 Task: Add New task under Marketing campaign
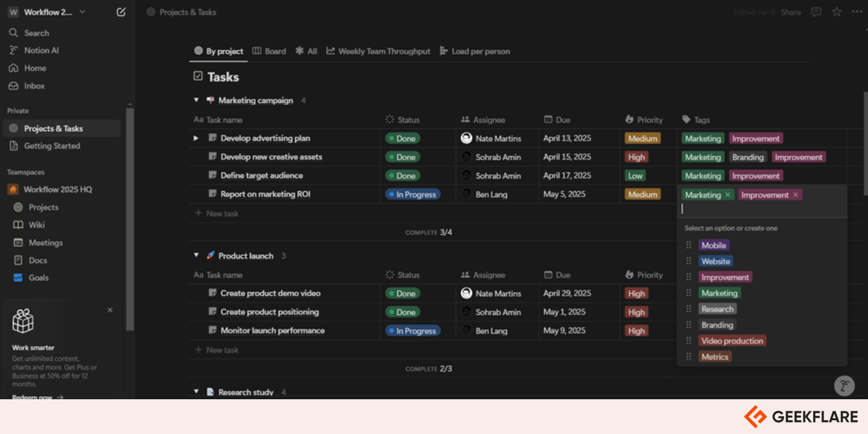point(222,214)
